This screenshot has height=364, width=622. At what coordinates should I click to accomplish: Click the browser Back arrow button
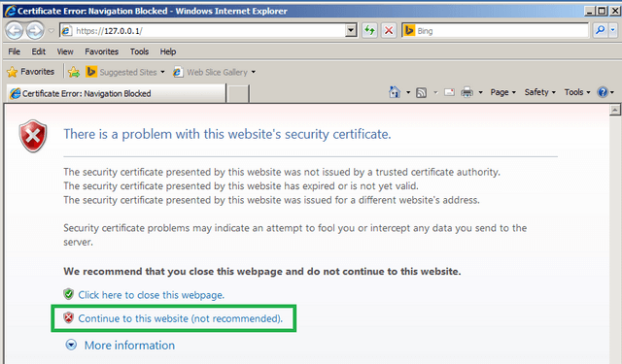pos(15,30)
